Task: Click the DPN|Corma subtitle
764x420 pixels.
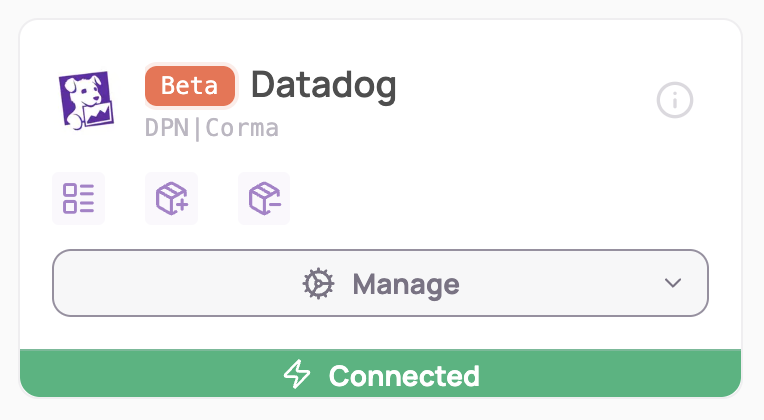Action: pyautogui.click(x=211, y=128)
